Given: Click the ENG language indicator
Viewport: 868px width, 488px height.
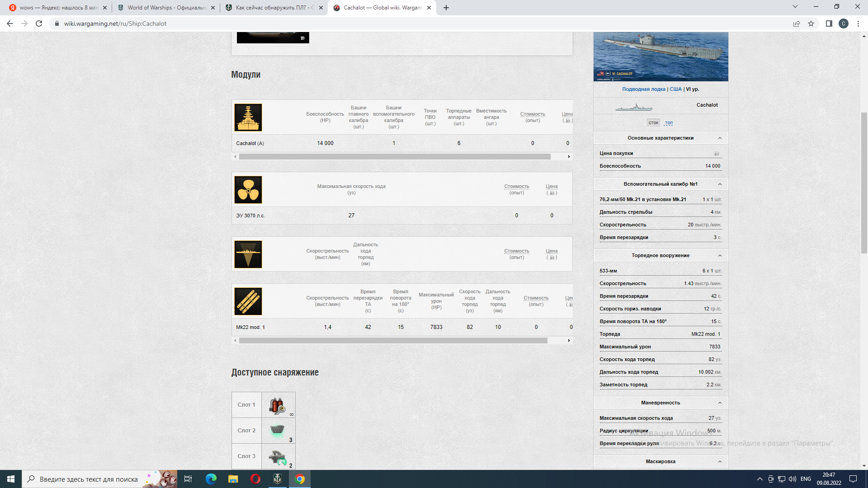Looking at the screenshot, I should [806, 479].
